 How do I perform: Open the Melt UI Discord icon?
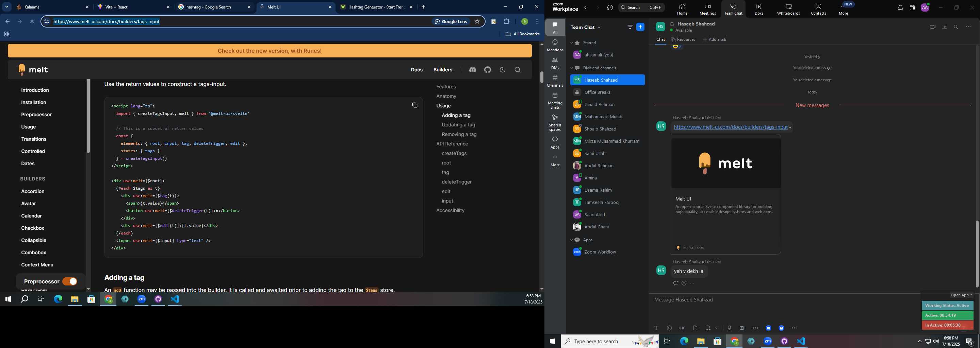point(473,70)
